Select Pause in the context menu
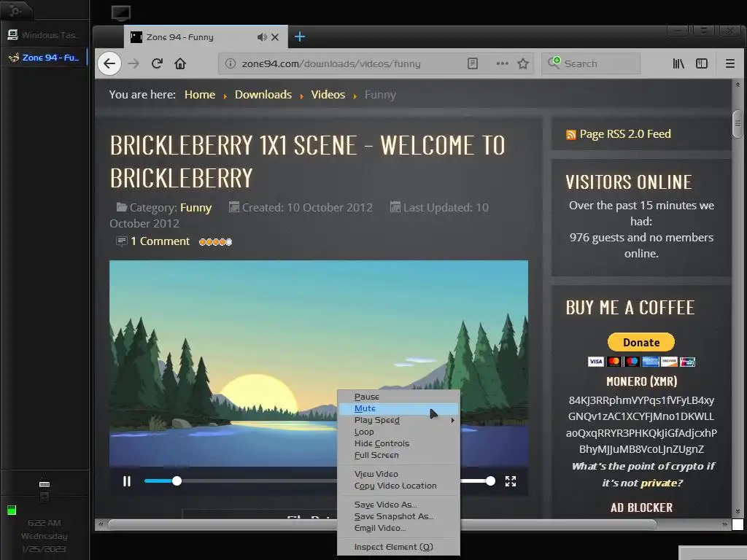Screen dimensions: 747x560 point(399,397)
